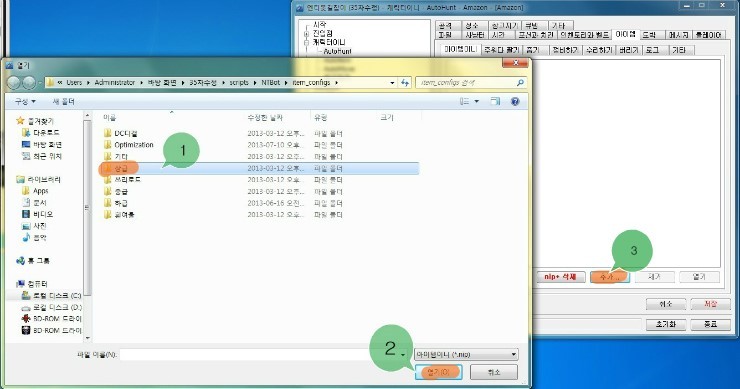Refresh the item_configs address bar
The height and width of the screenshot is (389, 740).
405,83
